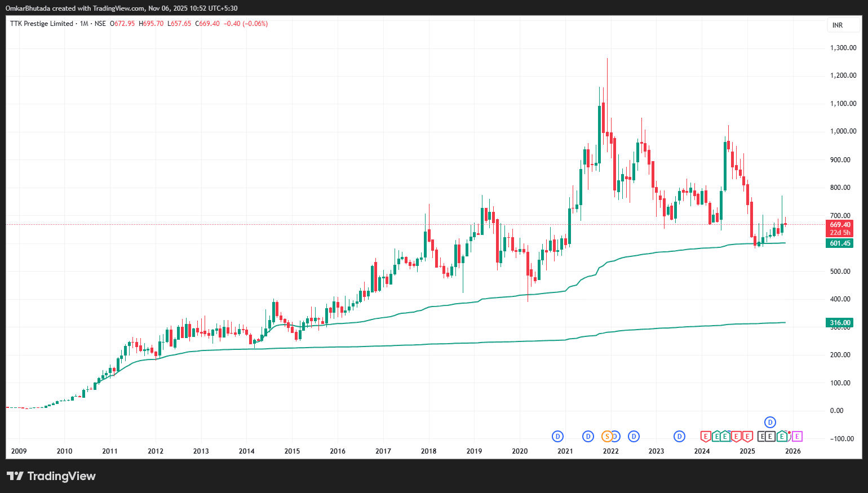The width and height of the screenshot is (868, 493).
Task: Select the 2020 label on the time axis
Action: click(520, 451)
